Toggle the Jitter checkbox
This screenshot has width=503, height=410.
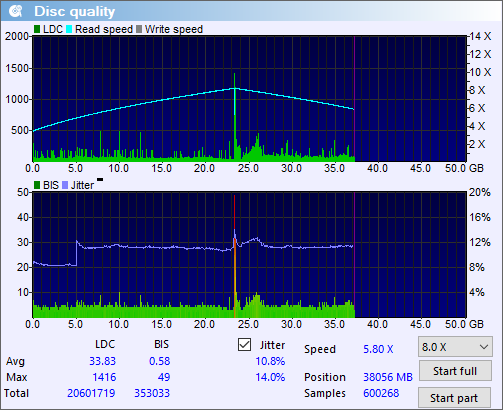point(245,345)
